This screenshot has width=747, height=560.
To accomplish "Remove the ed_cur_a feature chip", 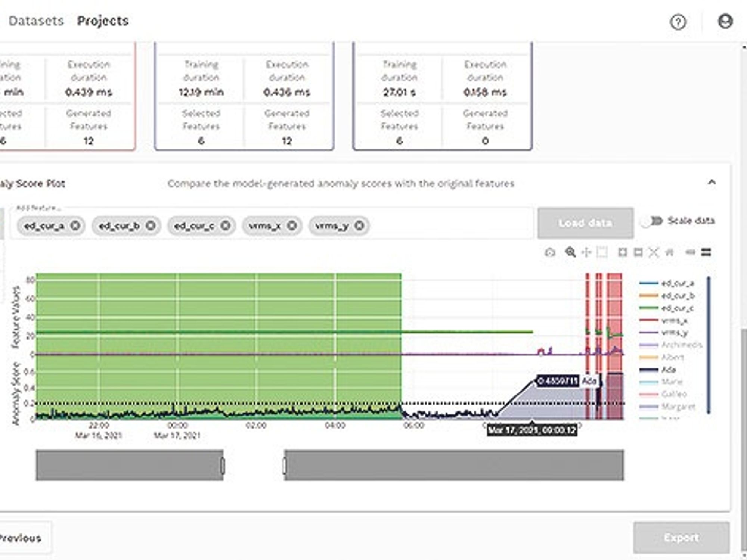I will (x=75, y=225).
